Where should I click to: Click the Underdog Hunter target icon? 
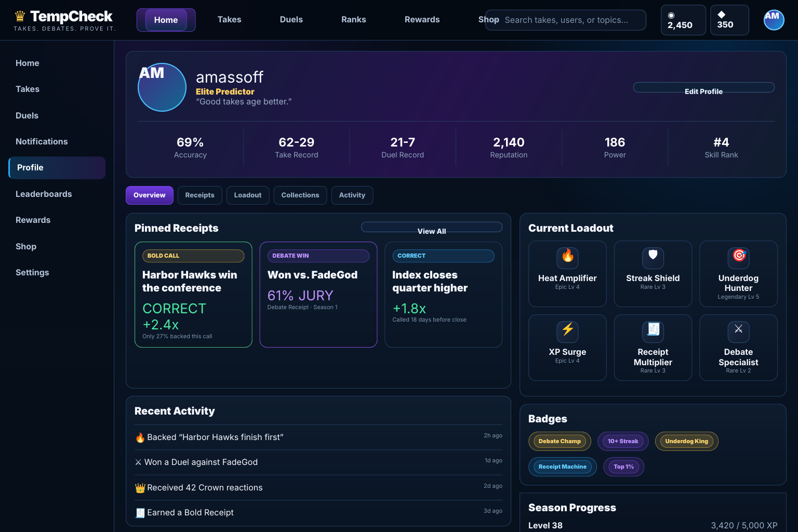[x=738, y=258]
